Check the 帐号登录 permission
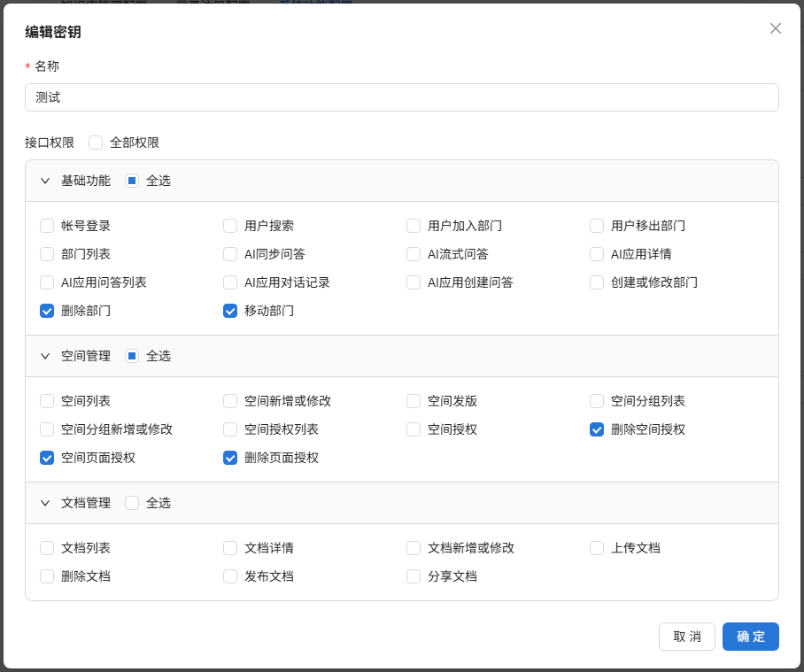This screenshot has height=672, width=804. [47, 226]
